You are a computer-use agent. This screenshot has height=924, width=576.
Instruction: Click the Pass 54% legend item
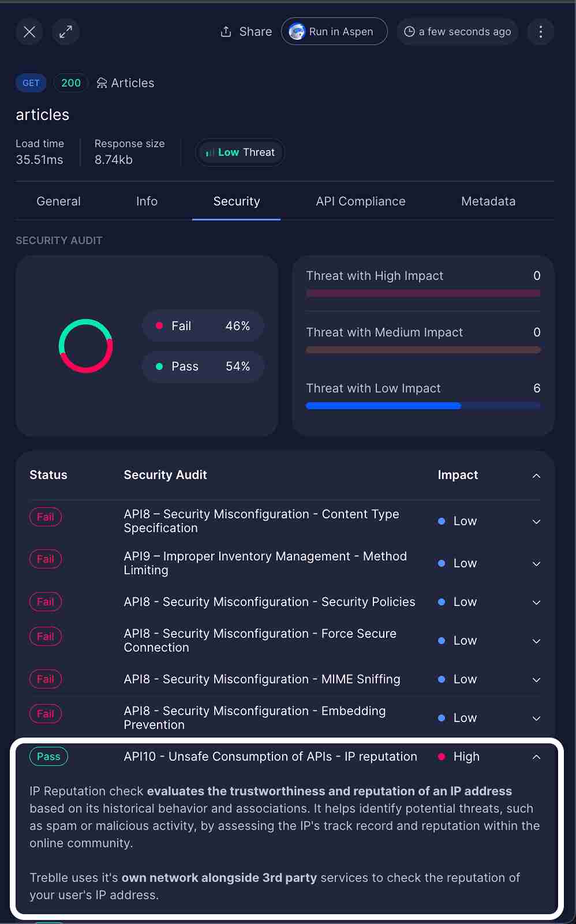(203, 366)
